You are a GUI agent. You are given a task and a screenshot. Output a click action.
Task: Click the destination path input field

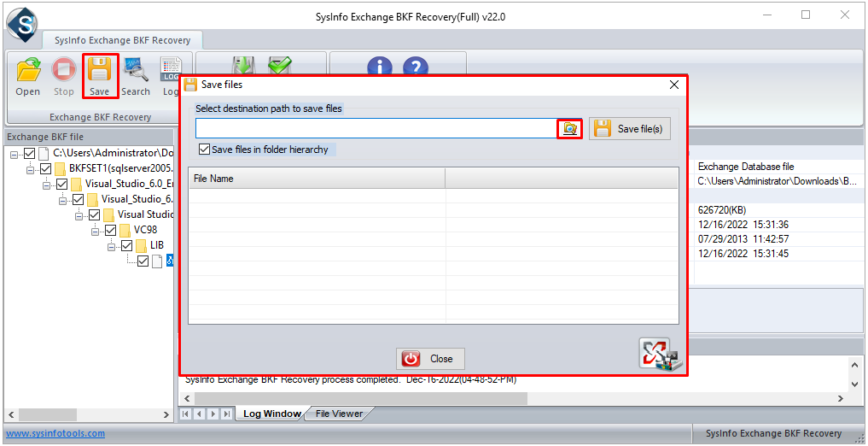coord(376,128)
